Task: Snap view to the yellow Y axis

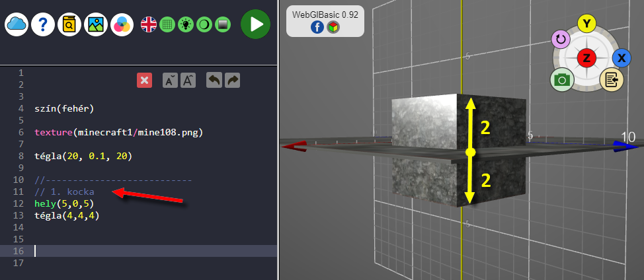Action: 586,24
